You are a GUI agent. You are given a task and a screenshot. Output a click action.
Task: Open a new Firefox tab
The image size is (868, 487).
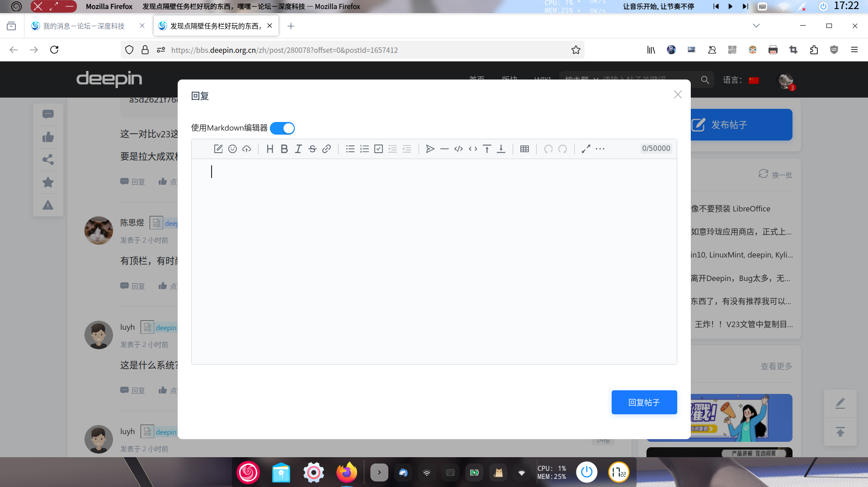pos(291,26)
